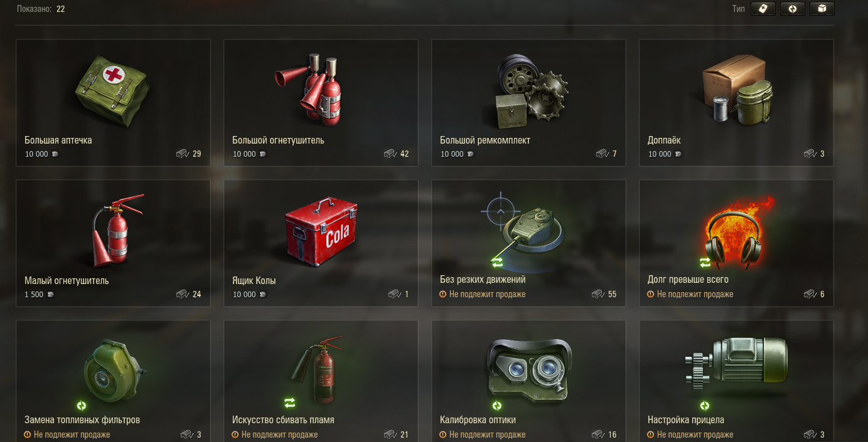
Task: Click the stock count 55 on Без резких движений
Action: pyautogui.click(x=612, y=294)
